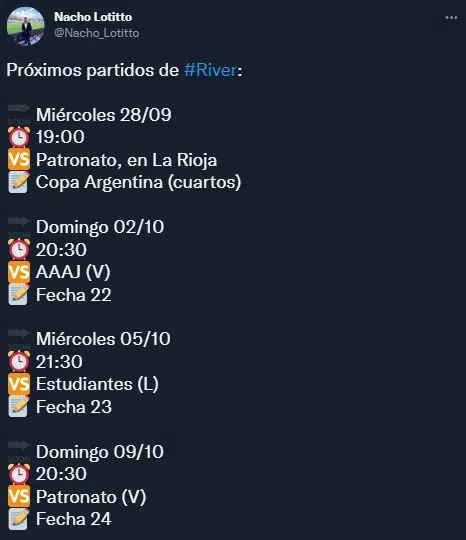
Task: Open the #River hashtag link
Action: [x=210, y=70]
